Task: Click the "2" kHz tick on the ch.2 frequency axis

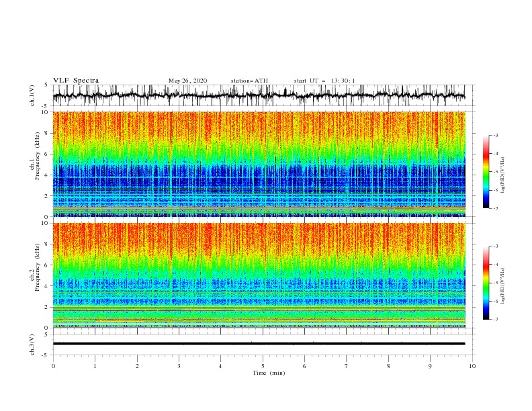Action: [47, 307]
